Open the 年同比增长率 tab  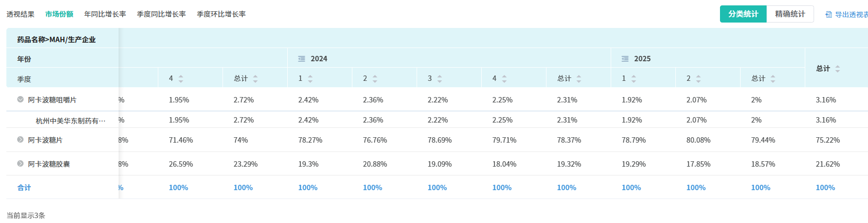pyautogui.click(x=105, y=14)
